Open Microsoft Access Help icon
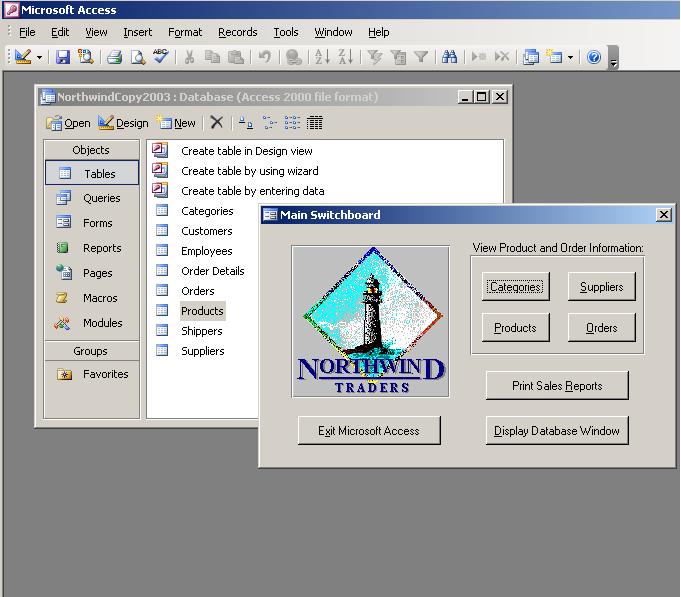Screen dimensions: 681x597 pos(594,58)
